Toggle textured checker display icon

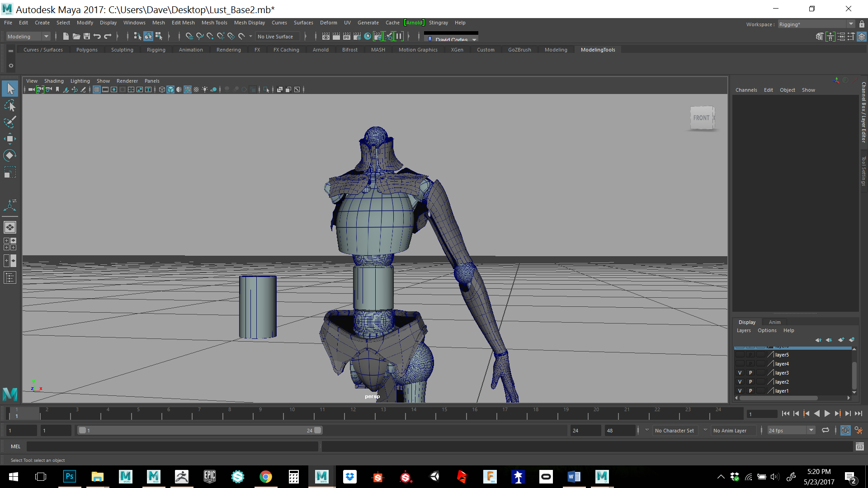click(196, 89)
